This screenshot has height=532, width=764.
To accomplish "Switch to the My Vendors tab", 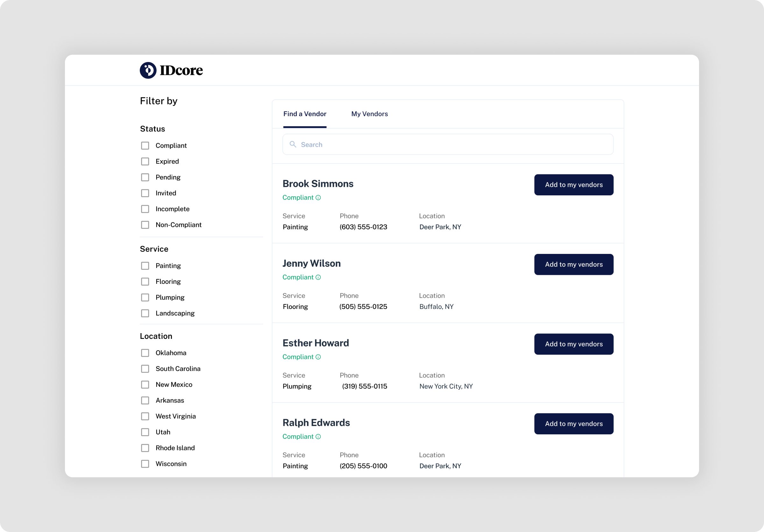I will pos(369,114).
